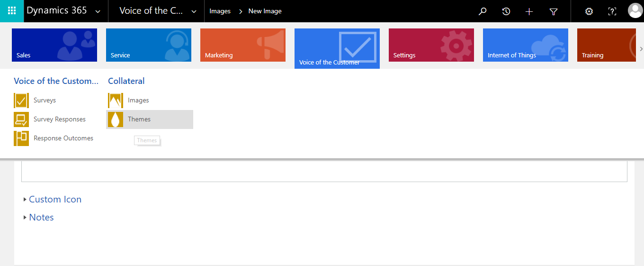The image size is (644, 266).
Task: Select the Voice of the Customer tile
Action: coord(337,48)
